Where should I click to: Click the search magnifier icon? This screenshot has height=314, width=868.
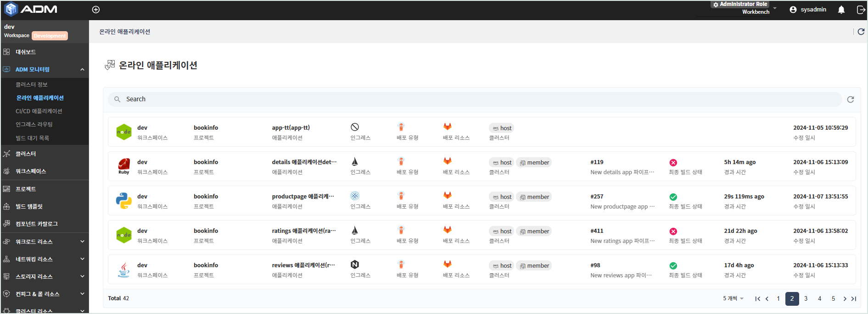(x=118, y=99)
